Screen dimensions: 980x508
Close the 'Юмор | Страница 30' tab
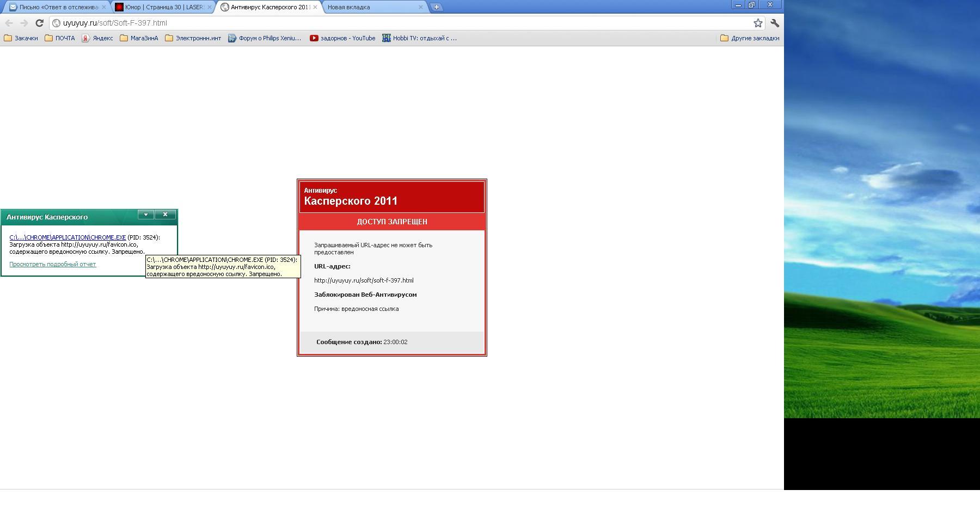(209, 7)
